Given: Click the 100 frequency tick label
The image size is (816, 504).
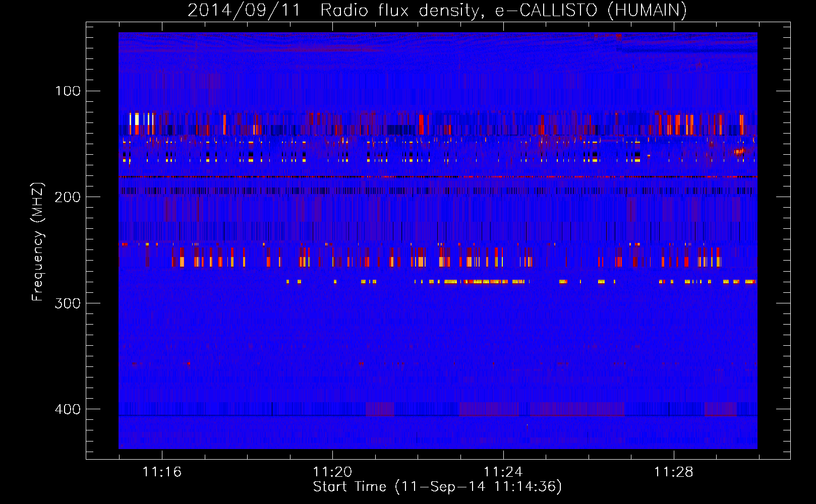Looking at the screenshot, I should (68, 91).
